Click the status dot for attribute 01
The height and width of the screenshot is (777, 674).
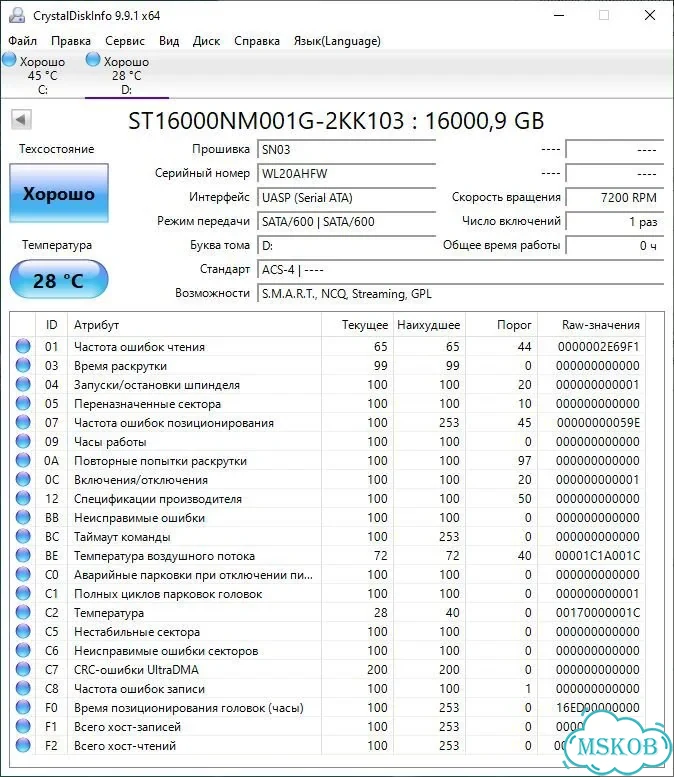click(x=23, y=346)
